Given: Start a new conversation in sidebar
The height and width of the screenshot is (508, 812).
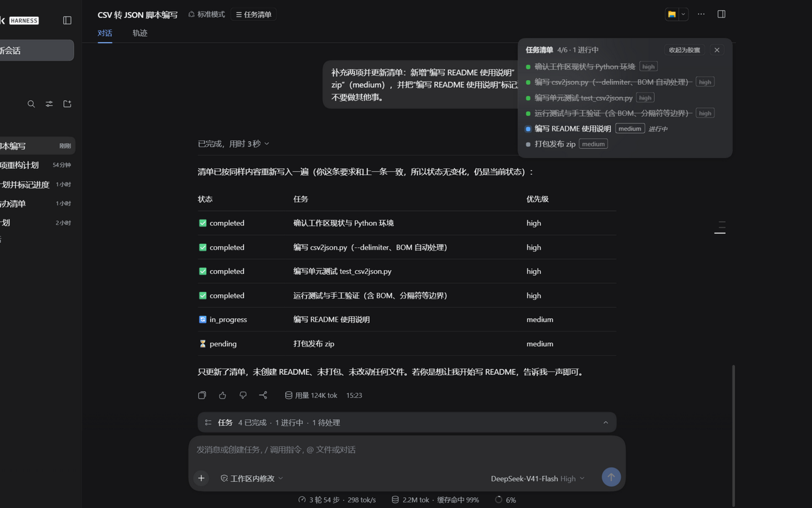Looking at the screenshot, I should point(35,50).
